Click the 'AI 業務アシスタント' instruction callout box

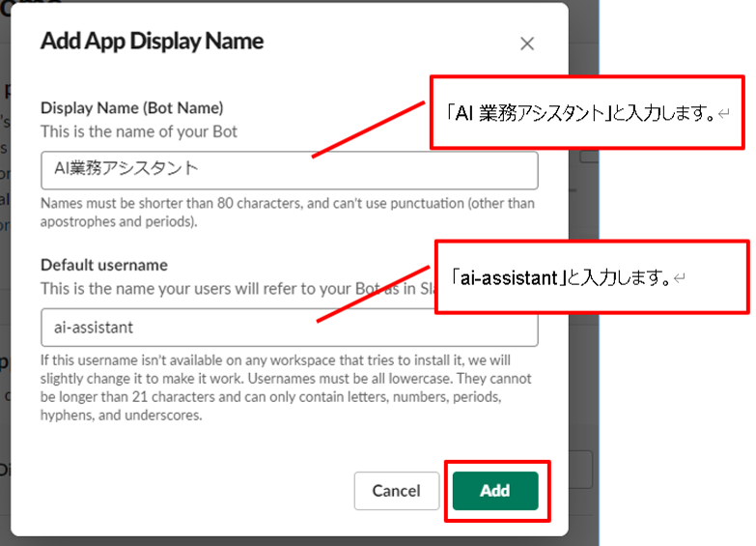(x=587, y=113)
